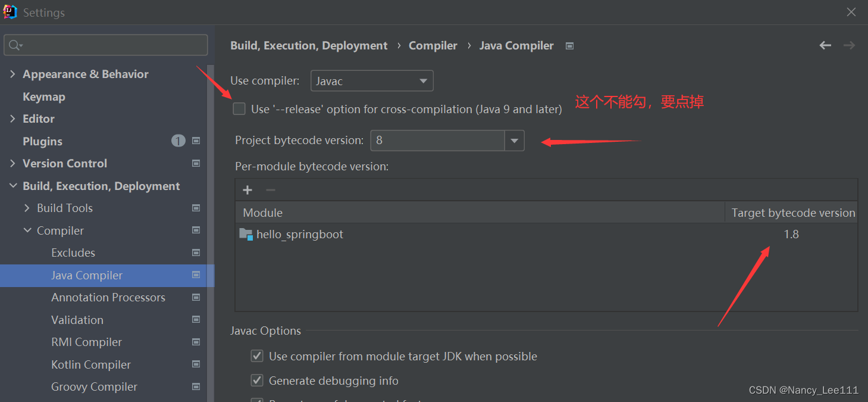Click the search magnifier in settings sidebar
Screen dimensions: 868x402
(x=13, y=45)
